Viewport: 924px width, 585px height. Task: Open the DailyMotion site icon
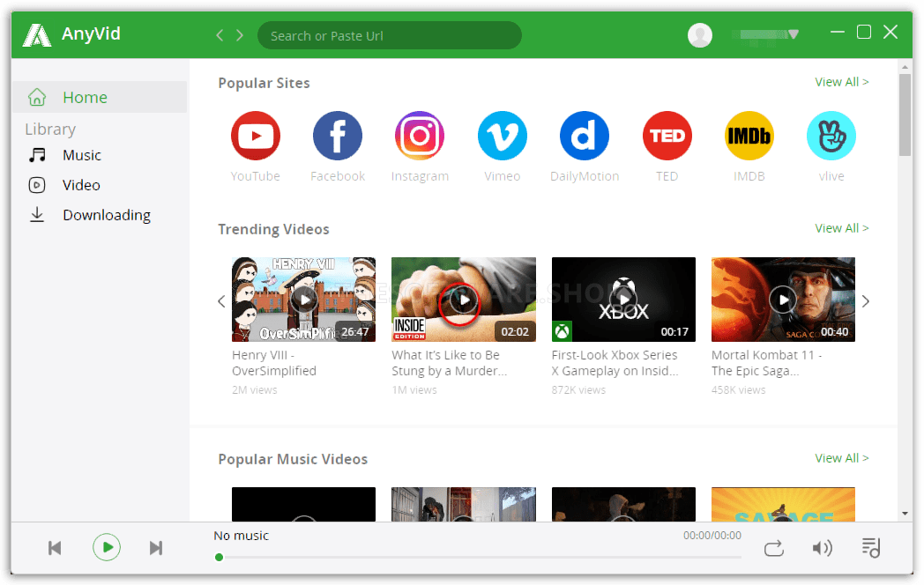coord(585,136)
